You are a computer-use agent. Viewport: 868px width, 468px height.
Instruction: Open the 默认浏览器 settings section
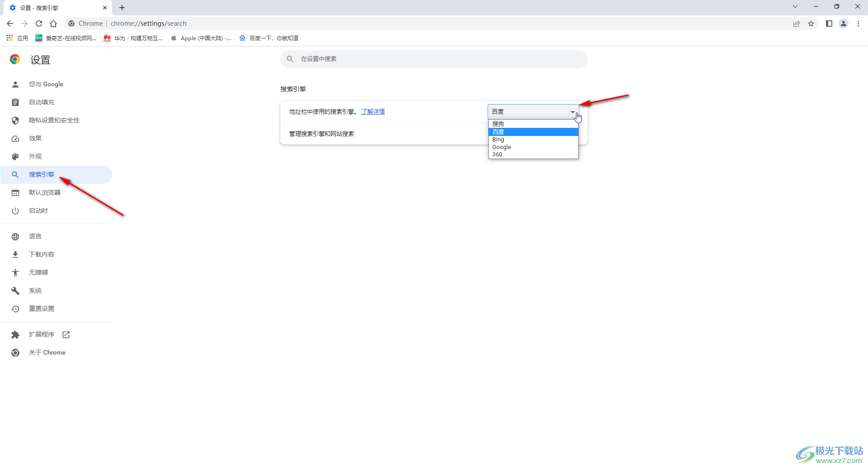point(56,193)
